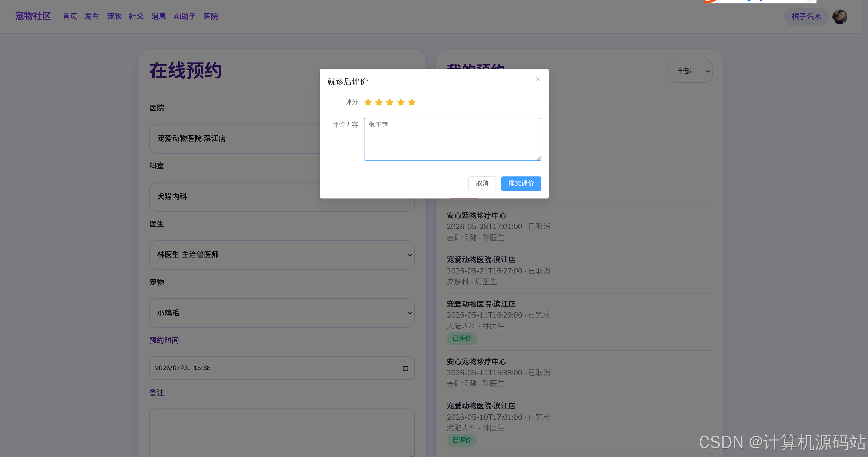
Task: Expand the 林医生 主治兽医师 doctor dropdown
Action: coord(282,255)
